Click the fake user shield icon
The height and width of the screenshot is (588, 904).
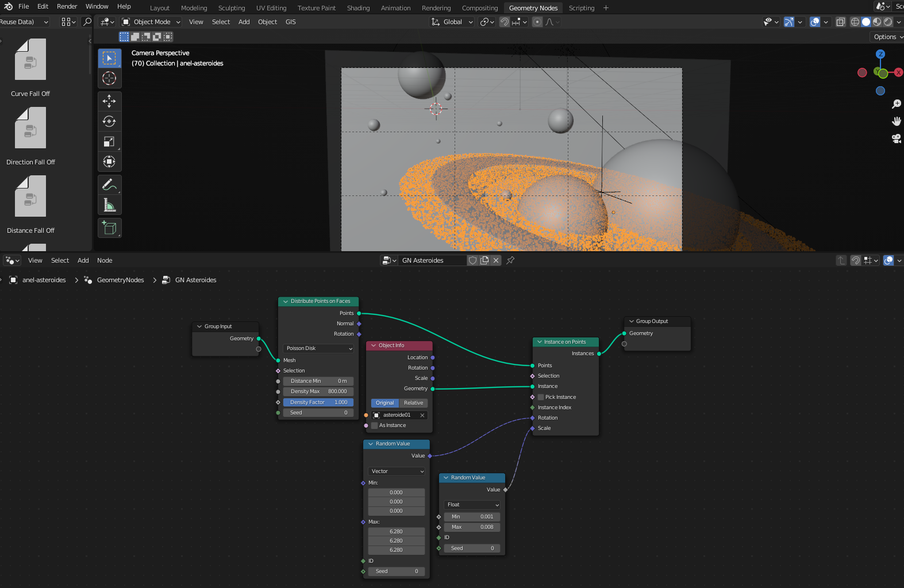(x=472, y=260)
